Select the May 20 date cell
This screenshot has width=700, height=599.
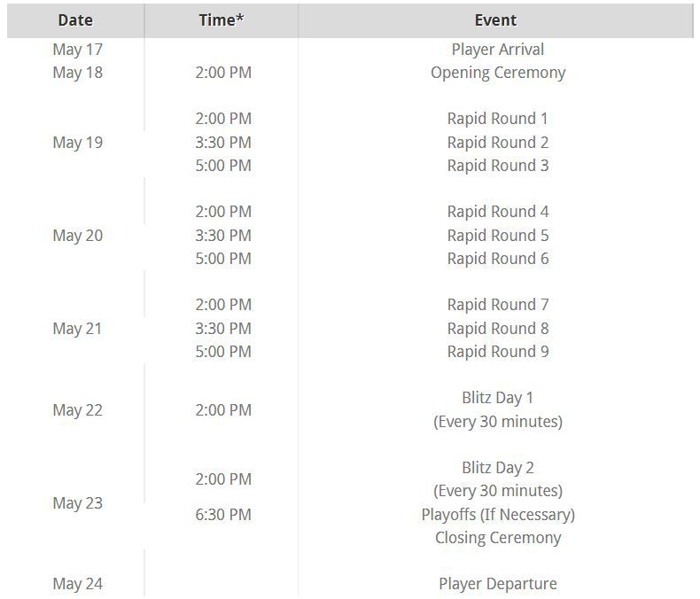tap(78, 236)
